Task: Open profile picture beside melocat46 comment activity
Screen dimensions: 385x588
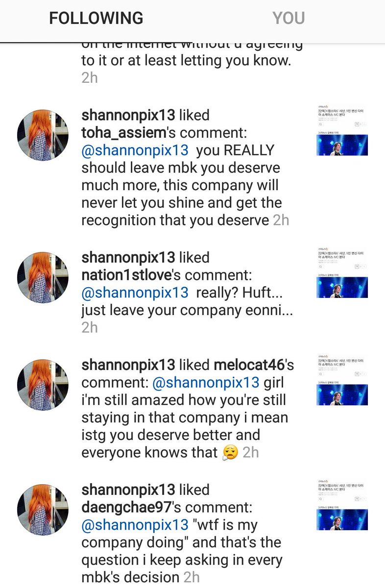Action: click(43, 385)
